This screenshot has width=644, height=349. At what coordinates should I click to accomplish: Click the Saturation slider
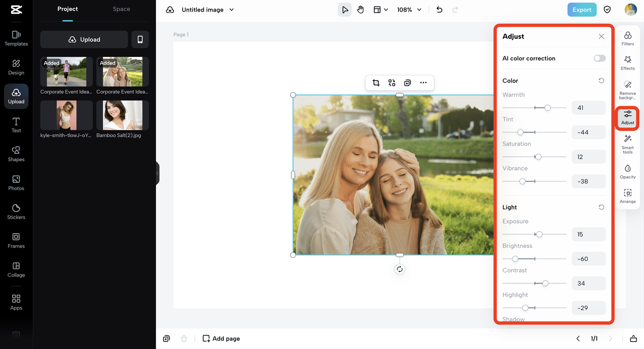534,157
